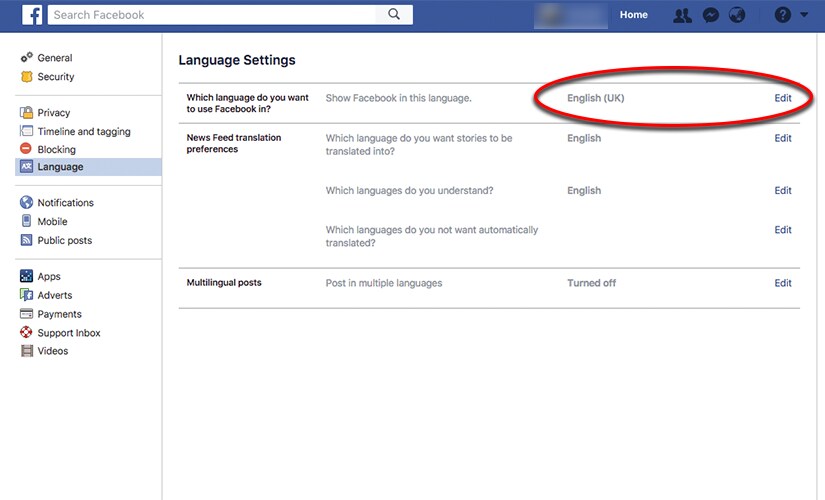
Task: Open Mobile settings label
Action: (52, 222)
